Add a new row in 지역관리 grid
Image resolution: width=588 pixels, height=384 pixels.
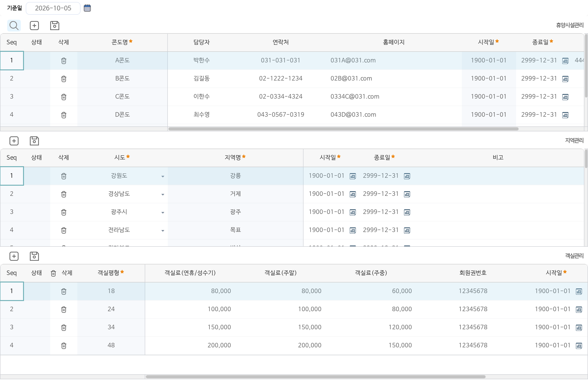[14, 141]
